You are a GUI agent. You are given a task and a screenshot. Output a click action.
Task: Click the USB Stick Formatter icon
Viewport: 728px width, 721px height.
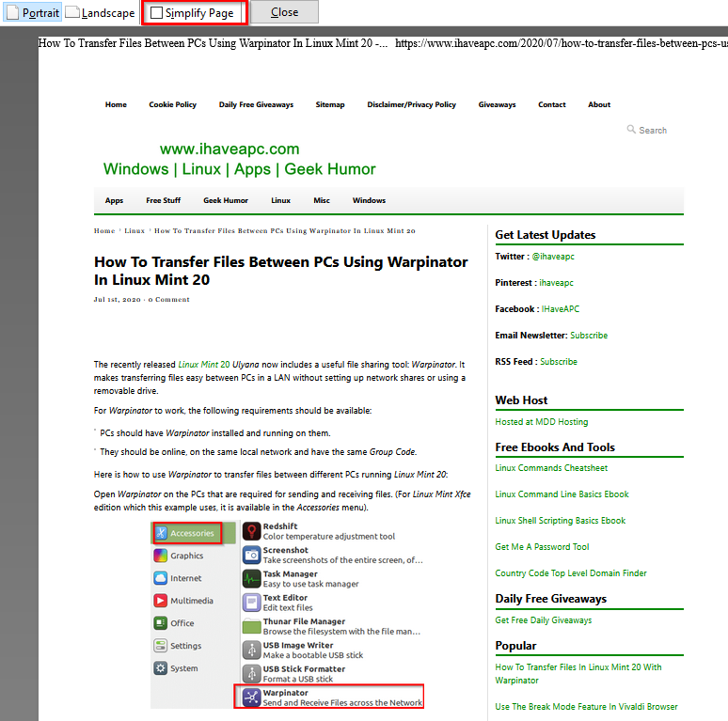coord(252,674)
